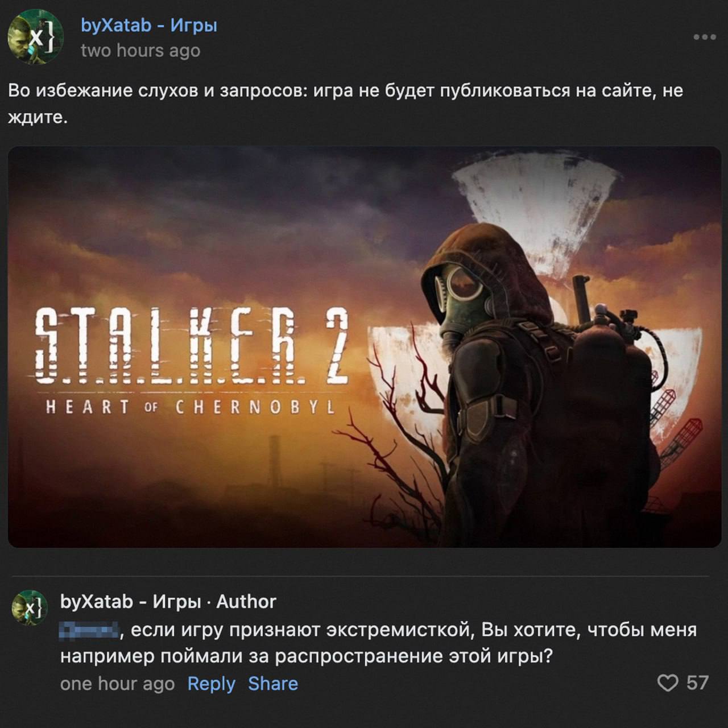Click the byXatab avatar beside the post header
The height and width of the screenshot is (728, 728).
click(35, 37)
